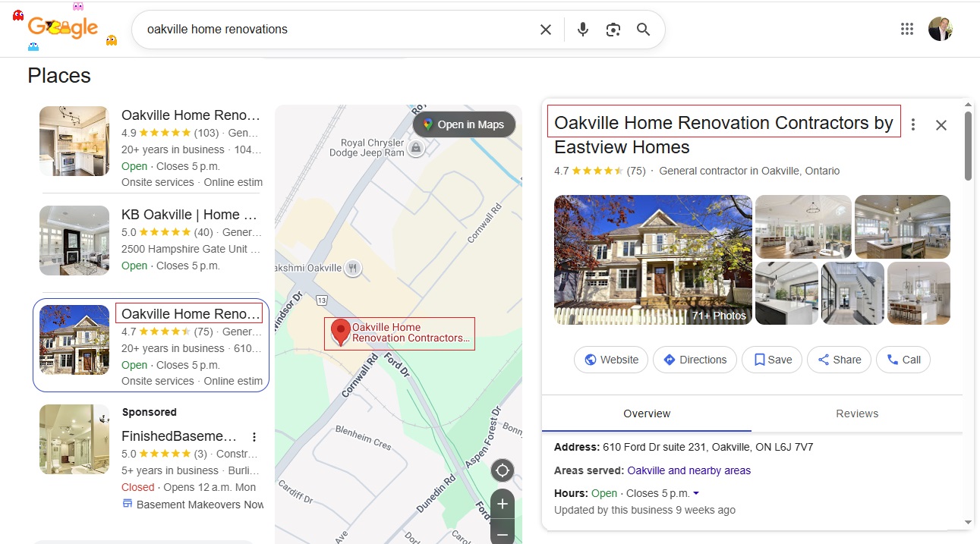Open the Google apps grid

tap(906, 29)
